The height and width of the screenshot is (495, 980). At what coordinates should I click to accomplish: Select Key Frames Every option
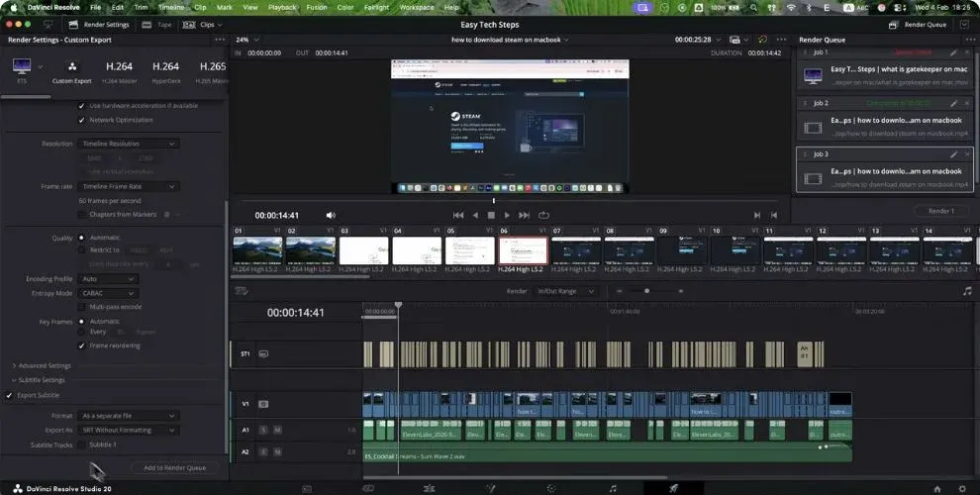[x=81, y=332]
